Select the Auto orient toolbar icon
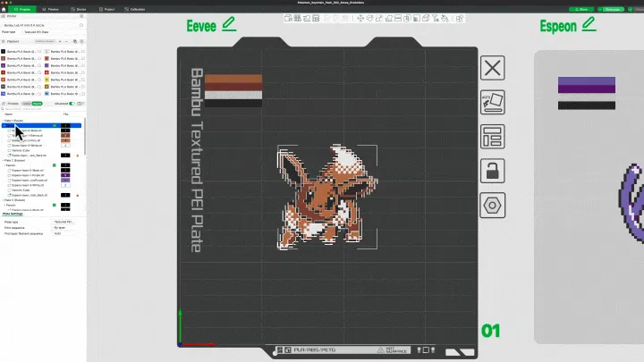The image size is (644, 362). 307,18
